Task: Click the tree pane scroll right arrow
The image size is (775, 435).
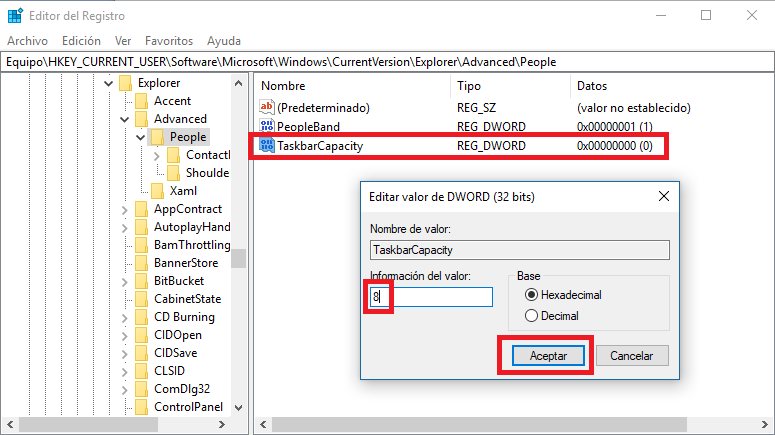Action: (x=221, y=425)
